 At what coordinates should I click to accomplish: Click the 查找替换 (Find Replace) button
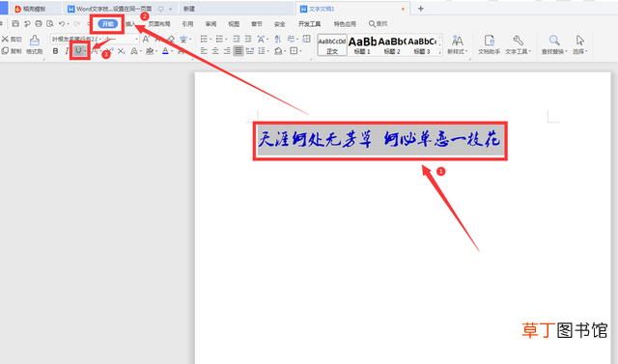click(554, 44)
